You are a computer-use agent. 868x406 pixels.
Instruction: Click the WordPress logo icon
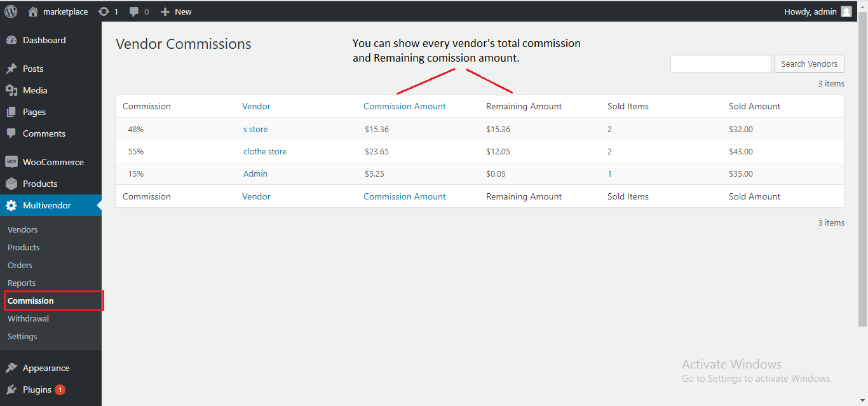click(11, 11)
